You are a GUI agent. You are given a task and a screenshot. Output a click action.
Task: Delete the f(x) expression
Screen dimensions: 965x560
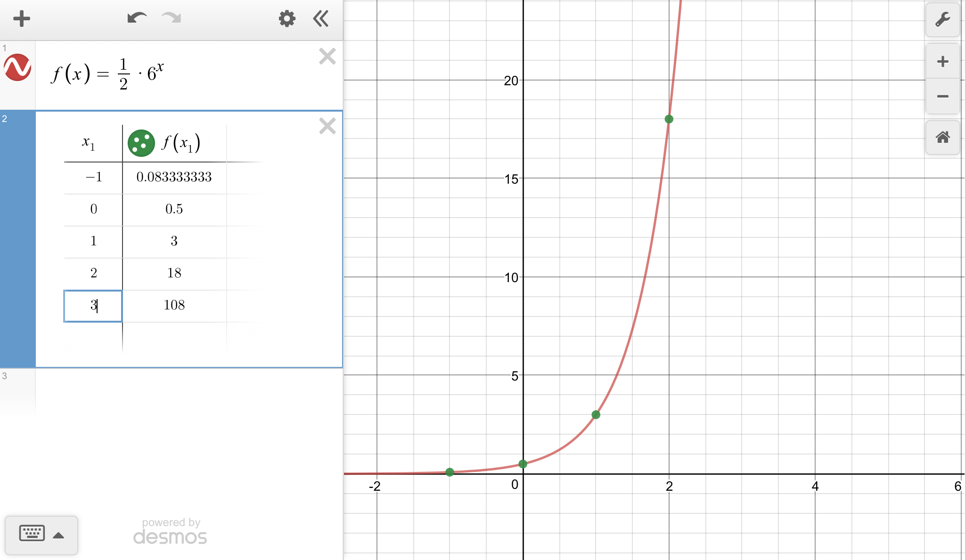[x=327, y=57]
